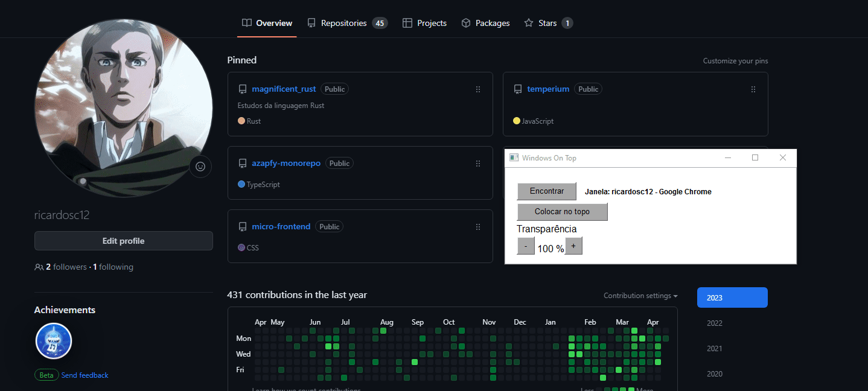This screenshot has height=391, width=868.
Task: Click the smiley set status button
Action: click(200, 167)
